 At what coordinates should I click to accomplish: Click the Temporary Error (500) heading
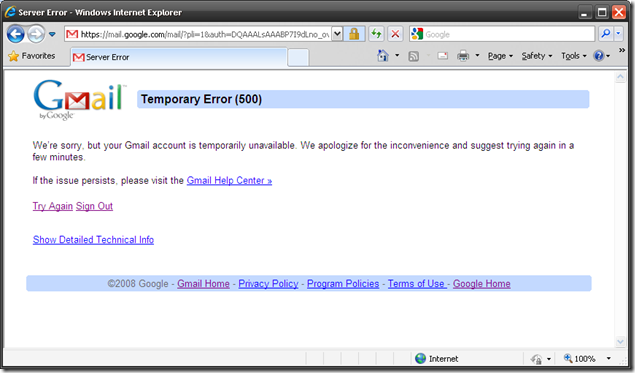(201, 99)
